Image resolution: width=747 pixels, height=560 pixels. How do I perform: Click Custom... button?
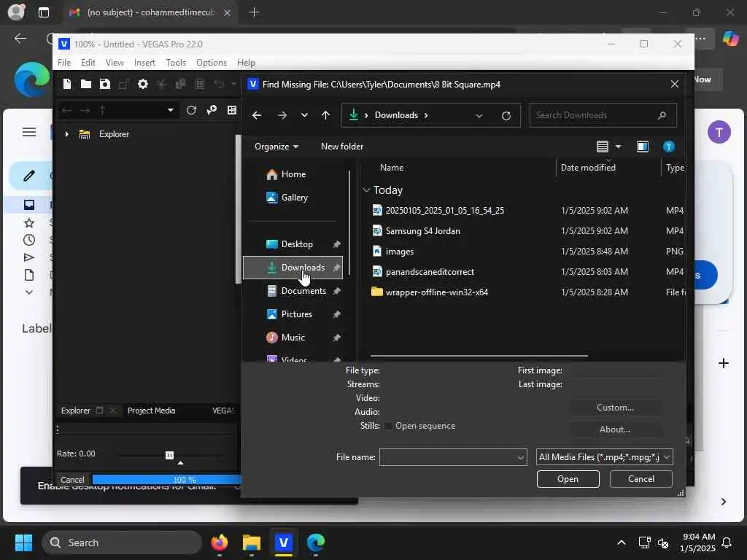(615, 408)
